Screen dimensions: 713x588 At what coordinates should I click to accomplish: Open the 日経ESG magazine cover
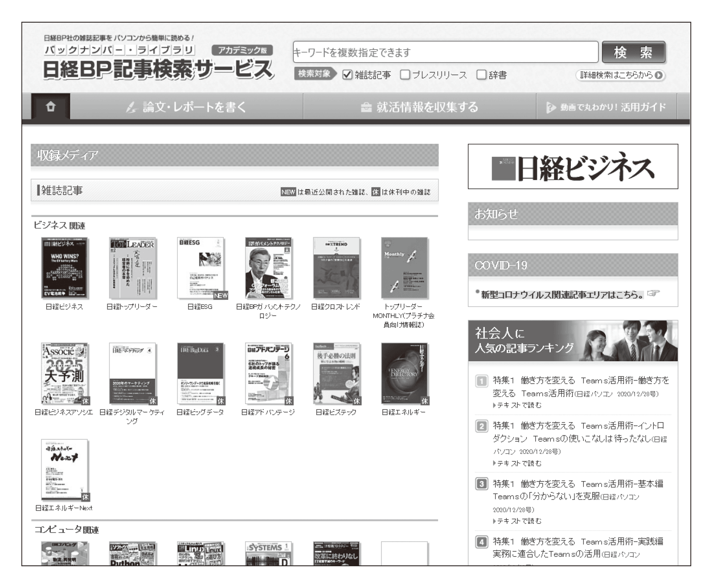click(x=201, y=268)
